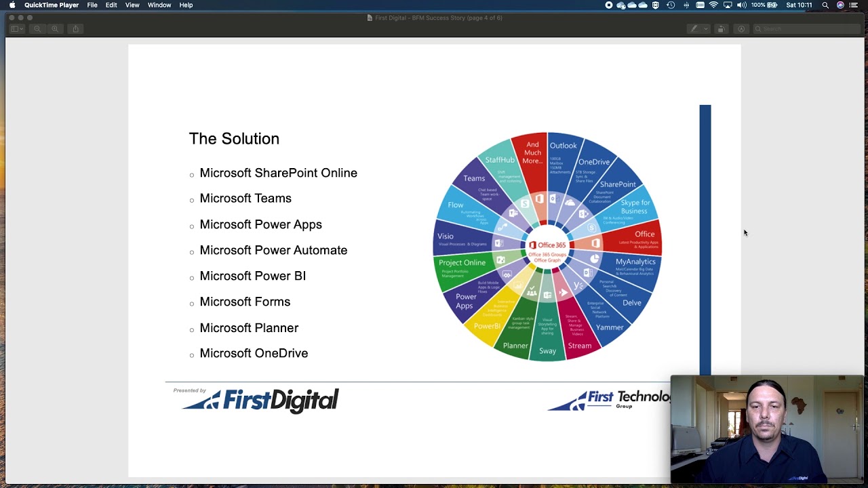Screen dimensions: 868x488
Task: Open the Notification Center icon
Action: click(854, 5)
